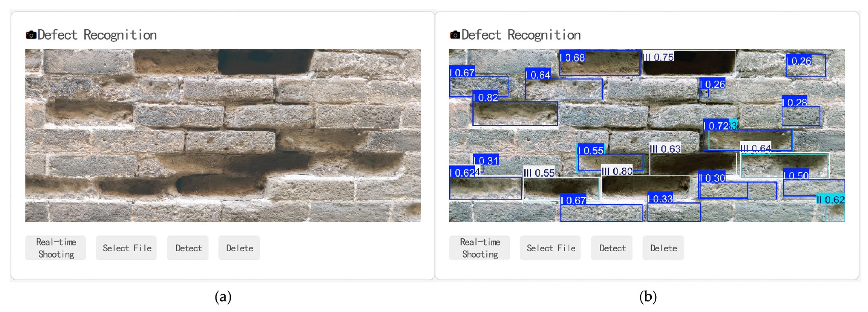Click the detection label III 0.80
This screenshot has height=312, width=868.
pyautogui.click(x=617, y=171)
